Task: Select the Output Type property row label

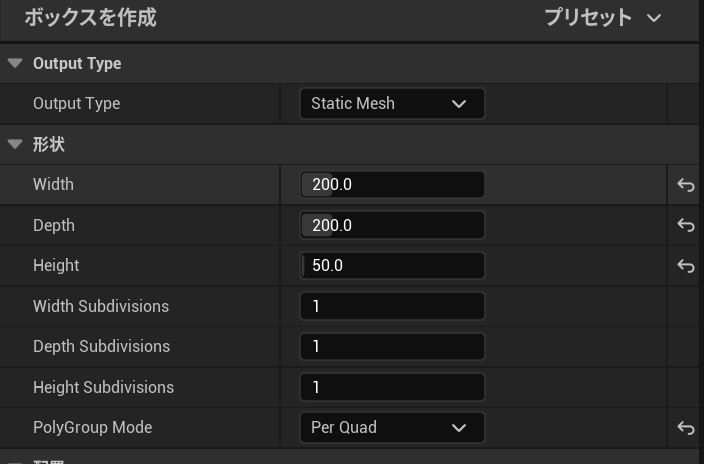Action: [76, 103]
